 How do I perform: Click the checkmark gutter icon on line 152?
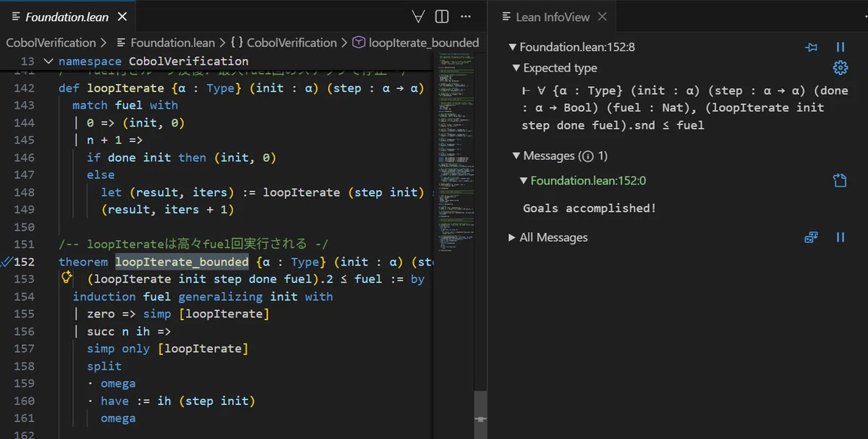[x=6, y=262]
